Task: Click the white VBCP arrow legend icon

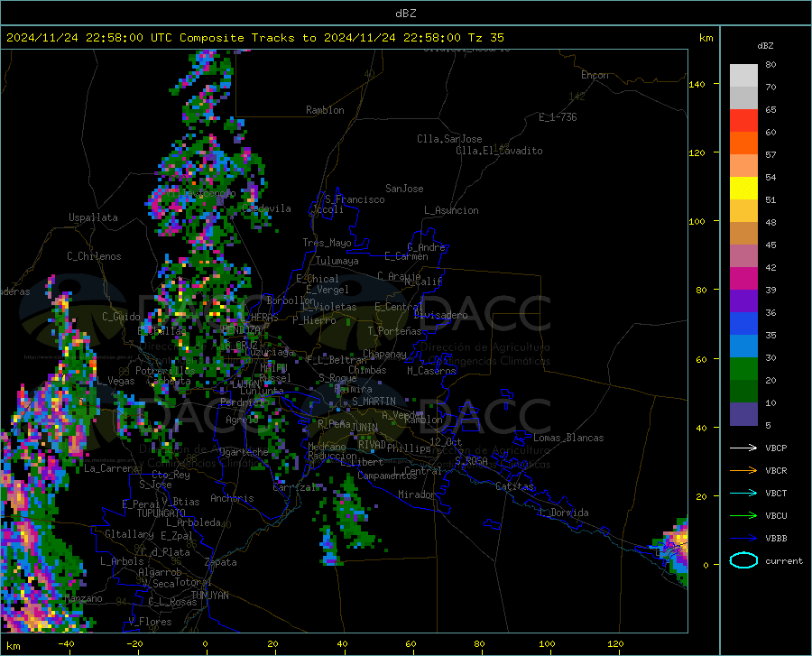Action: [743, 448]
